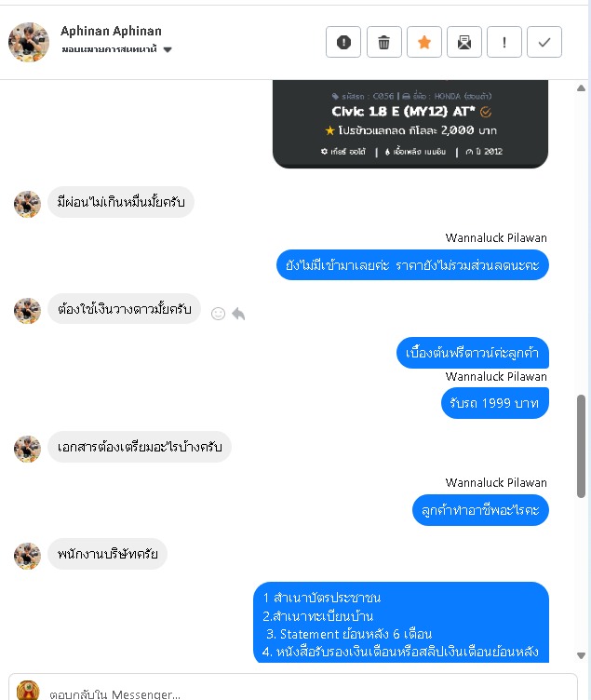Reply to down payment message with arrow icon
The image size is (591, 700).
click(238, 314)
